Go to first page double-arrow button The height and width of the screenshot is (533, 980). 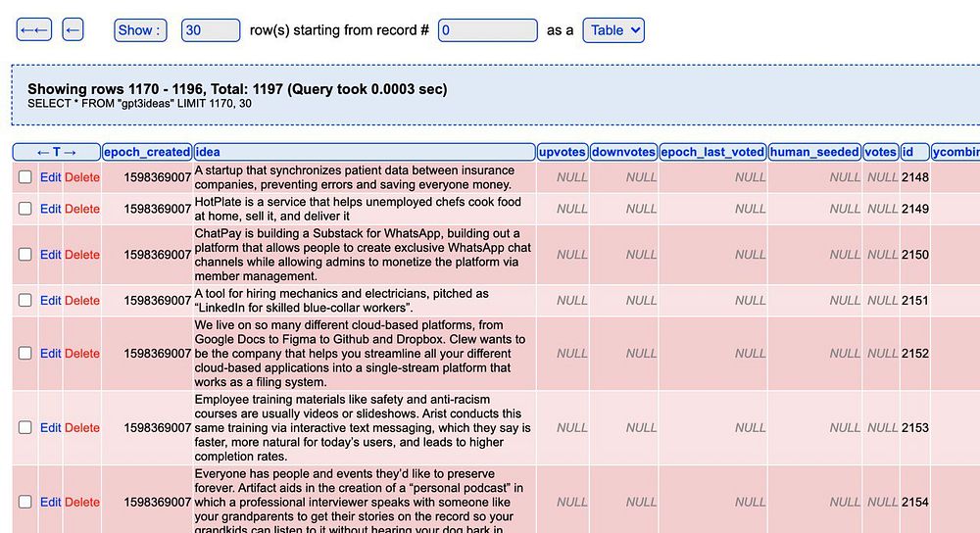pos(34,30)
